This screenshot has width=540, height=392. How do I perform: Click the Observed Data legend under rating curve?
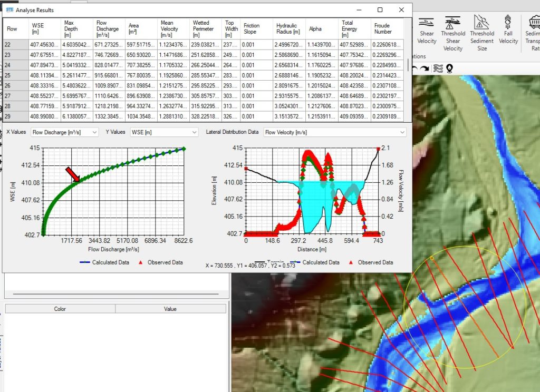click(x=160, y=262)
